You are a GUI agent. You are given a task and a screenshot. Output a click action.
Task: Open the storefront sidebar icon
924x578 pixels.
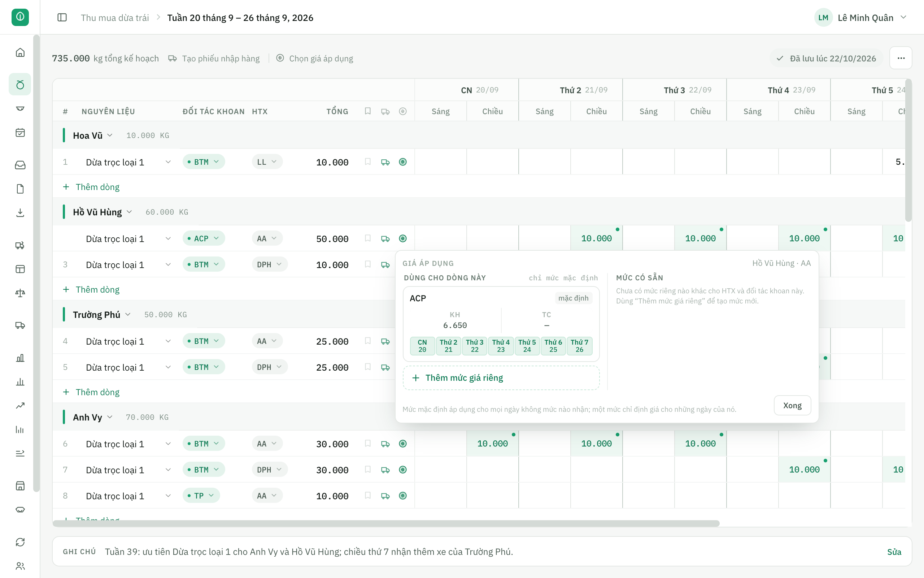[x=20, y=486]
